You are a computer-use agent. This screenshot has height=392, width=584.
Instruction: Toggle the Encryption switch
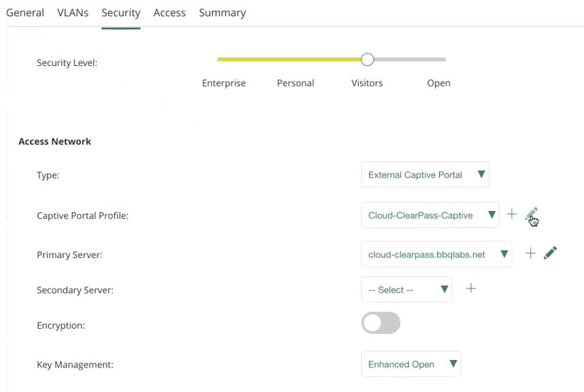click(380, 324)
